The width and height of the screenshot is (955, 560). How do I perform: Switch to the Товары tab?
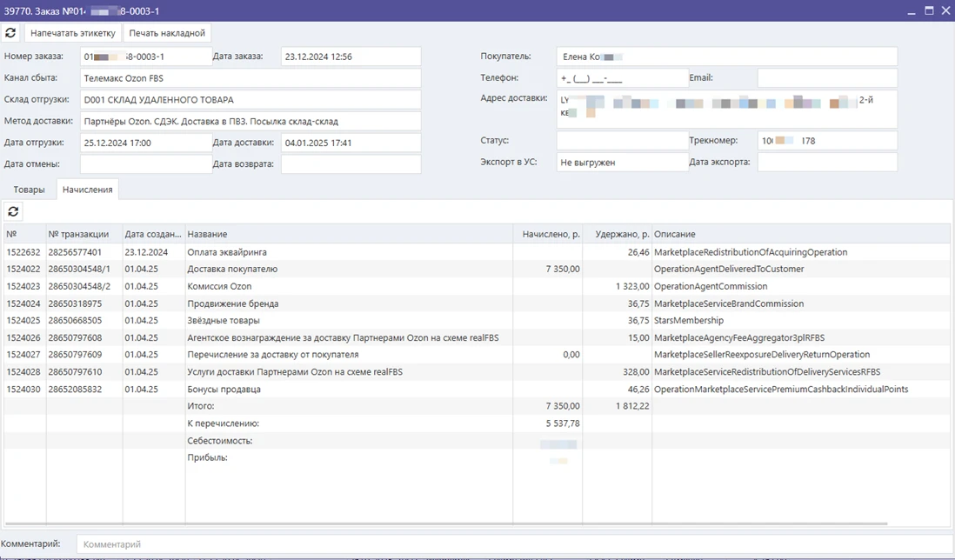coord(30,189)
